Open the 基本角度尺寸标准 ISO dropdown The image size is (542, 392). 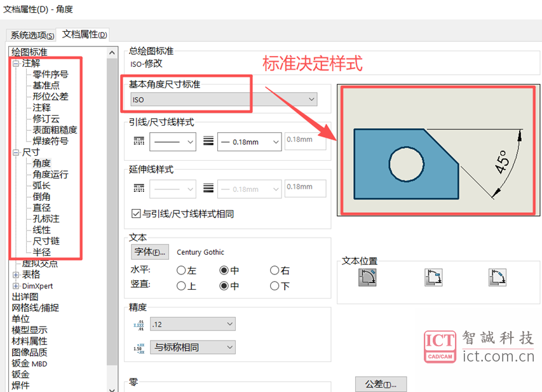tap(224, 100)
